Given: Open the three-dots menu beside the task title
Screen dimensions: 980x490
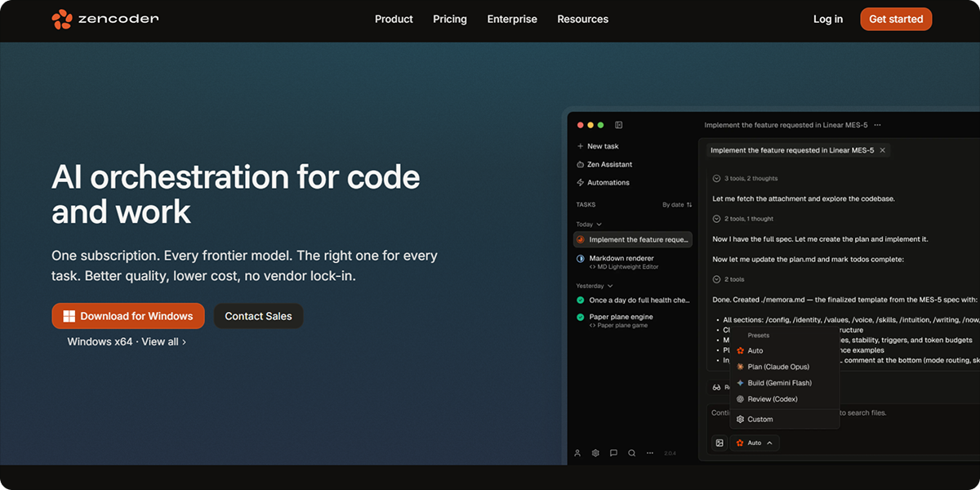Looking at the screenshot, I should tap(877, 125).
